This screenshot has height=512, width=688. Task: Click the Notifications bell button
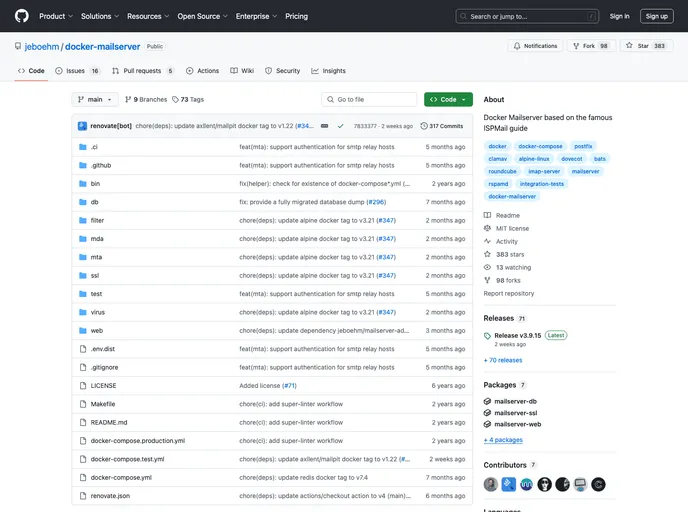(x=535, y=46)
